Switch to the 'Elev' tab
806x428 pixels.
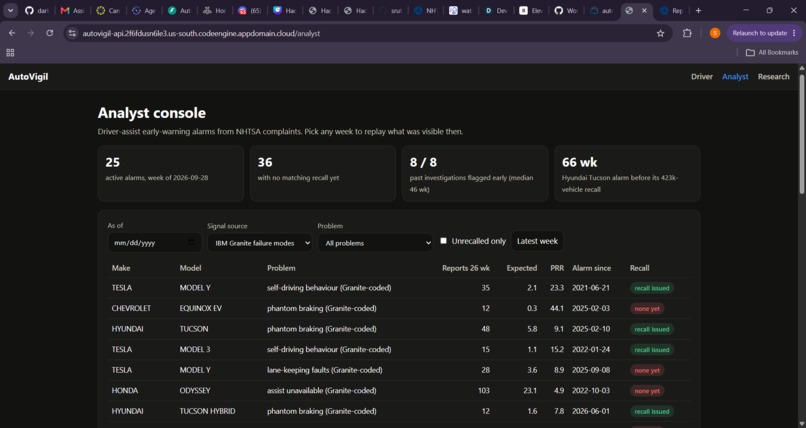[531, 10]
